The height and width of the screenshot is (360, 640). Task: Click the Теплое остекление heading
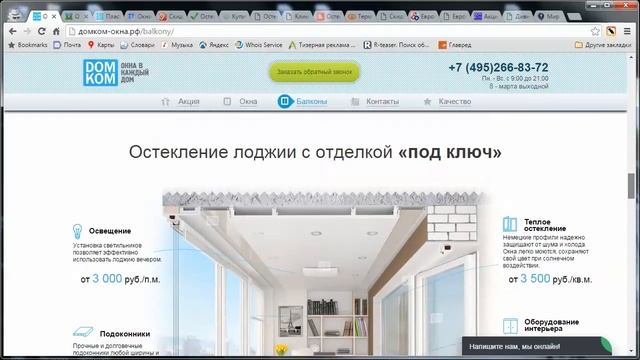(545, 225)
